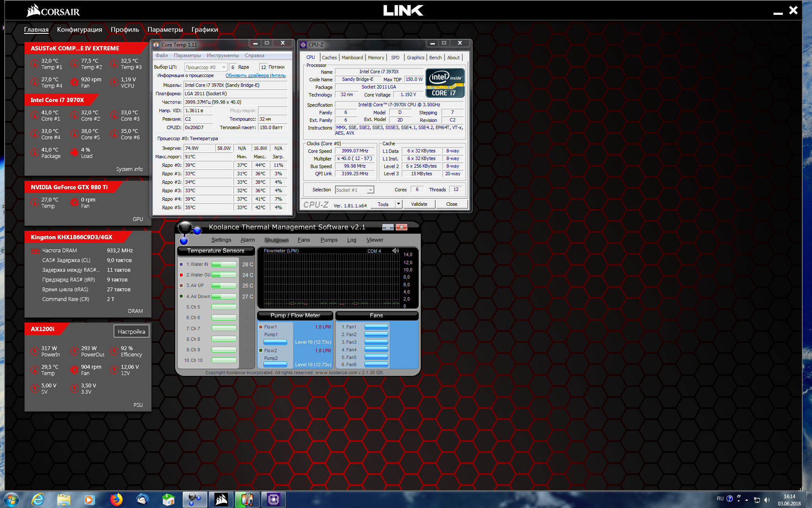812x508 pixels.
Task: Toggle the Flow2 indicator box
Action: (261, 351)
